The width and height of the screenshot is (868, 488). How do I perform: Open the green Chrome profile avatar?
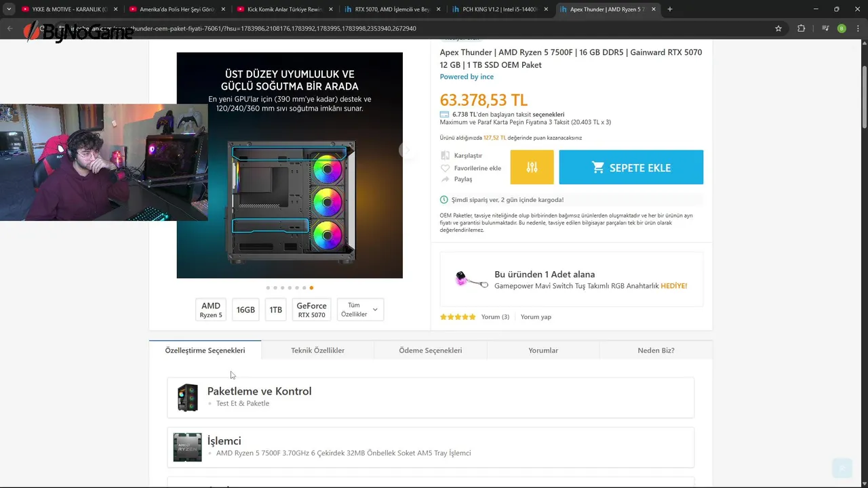(842, 28)
